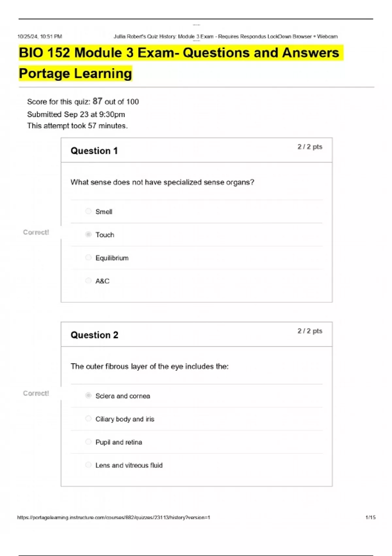Pick the A&C answer radio button
392x556 pixels.
click(x=88, y=281)
